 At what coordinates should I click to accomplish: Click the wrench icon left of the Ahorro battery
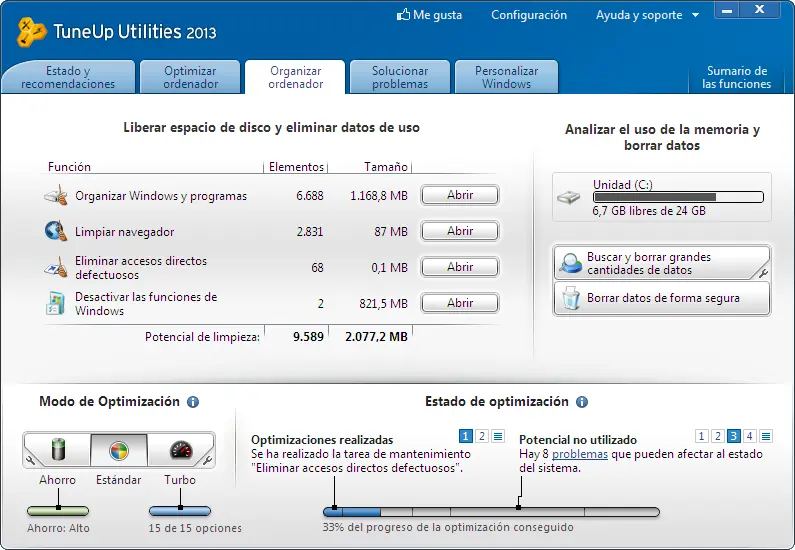[x=30, y=460]
